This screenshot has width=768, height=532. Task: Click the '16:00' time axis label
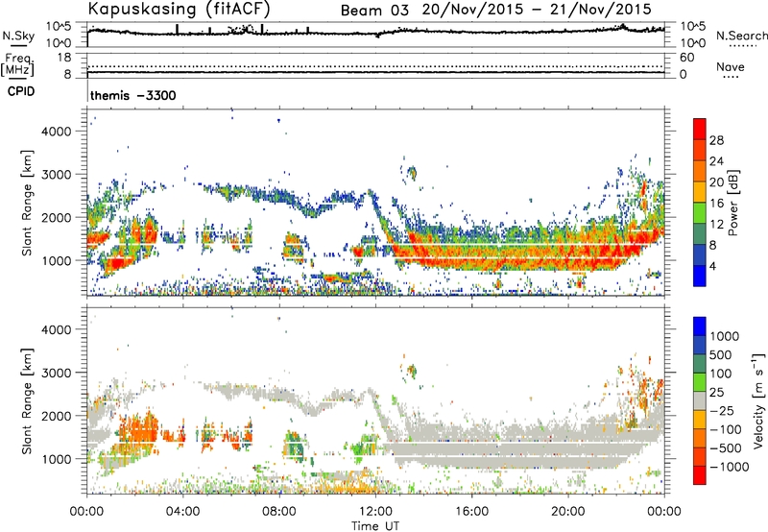point(472,512)
